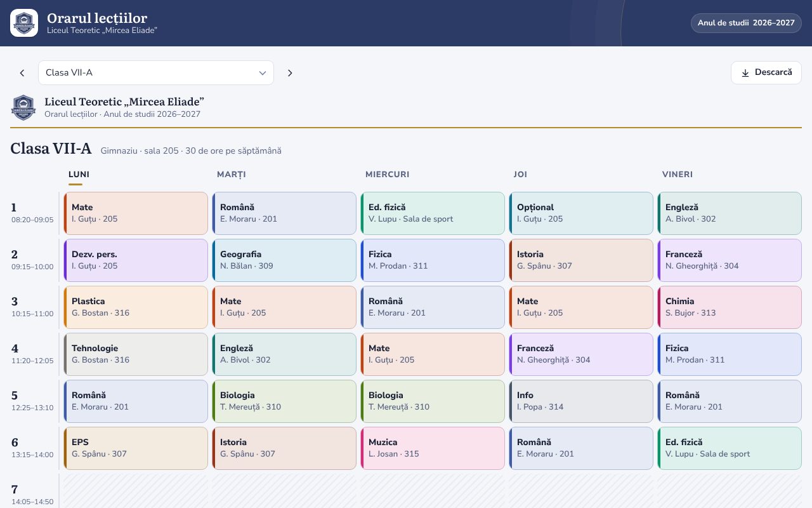This screenshot has height=508, width=812.
Task: Click period 6 time label 13:15–14:00
Action: click(32, 455)
